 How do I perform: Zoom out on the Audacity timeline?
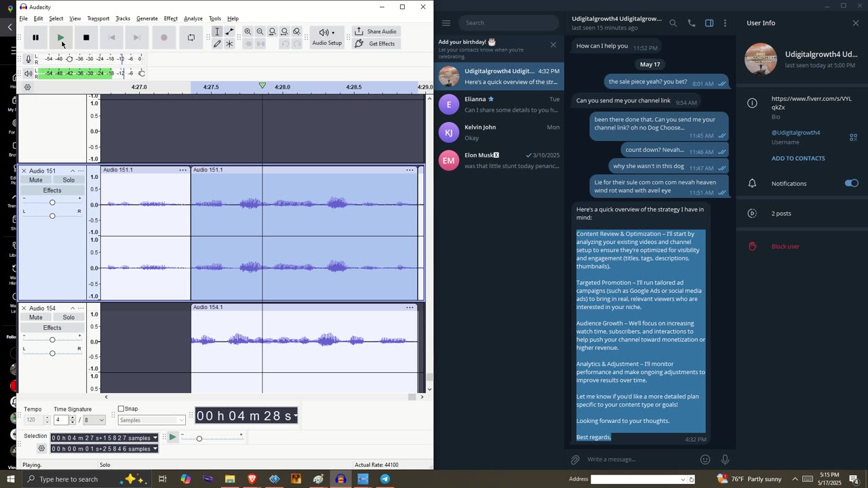pos(260,32)
